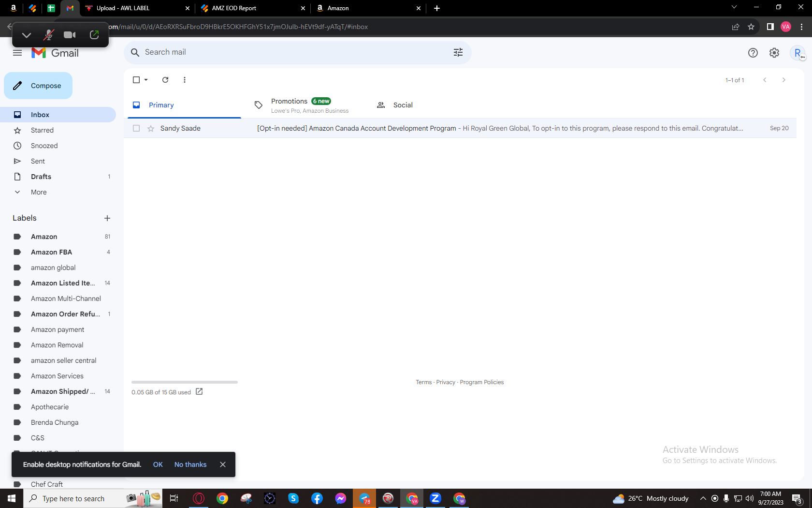Unmute the microphone in meeting overlay

click(x=48, y=35)
